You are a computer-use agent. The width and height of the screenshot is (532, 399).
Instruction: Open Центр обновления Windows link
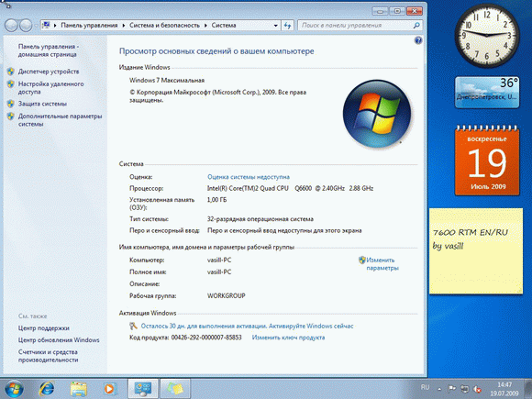(x=59, y=340)
